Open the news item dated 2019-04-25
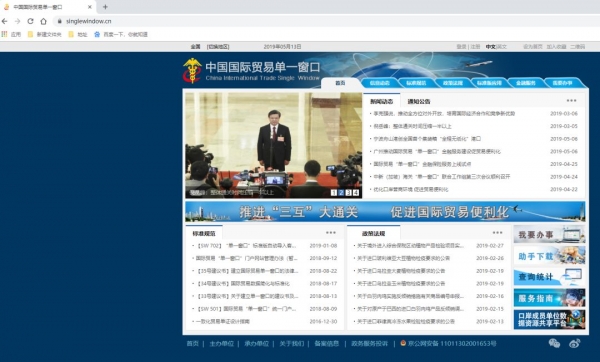Screen dimensions: 600x362 click(422, 164)
